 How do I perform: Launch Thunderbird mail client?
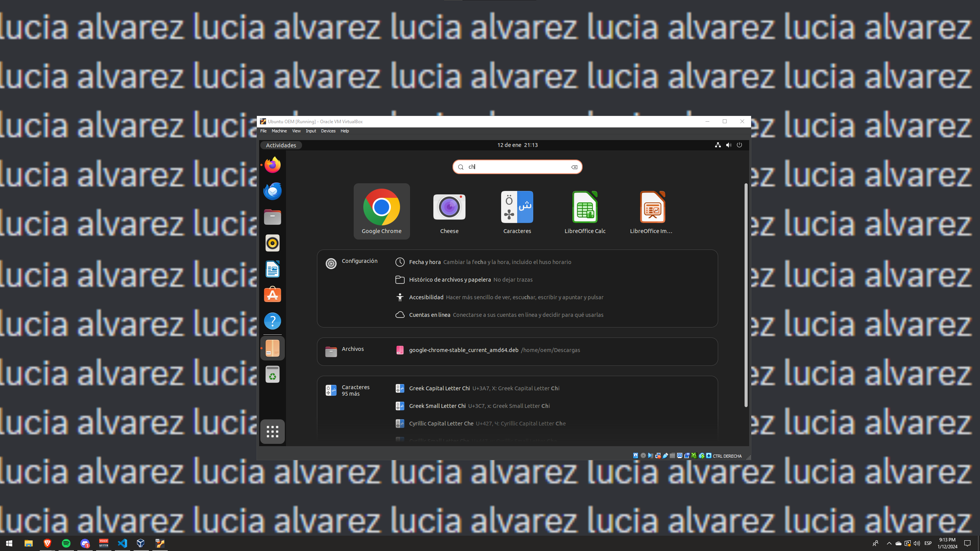[x=272, y=191]
